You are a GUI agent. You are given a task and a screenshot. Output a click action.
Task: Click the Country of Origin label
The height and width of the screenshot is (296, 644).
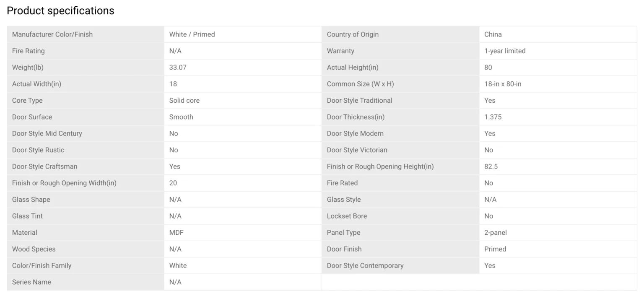(353, 34)
